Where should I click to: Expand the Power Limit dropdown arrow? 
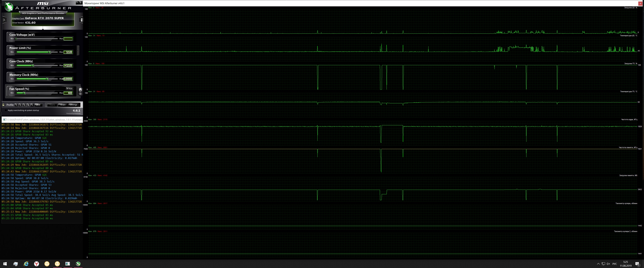[x=78, y=51]
